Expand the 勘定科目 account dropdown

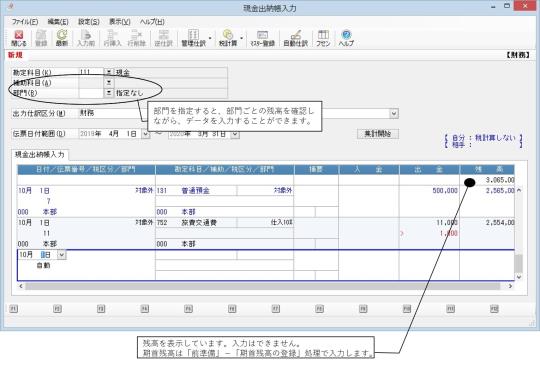point(108,72)
